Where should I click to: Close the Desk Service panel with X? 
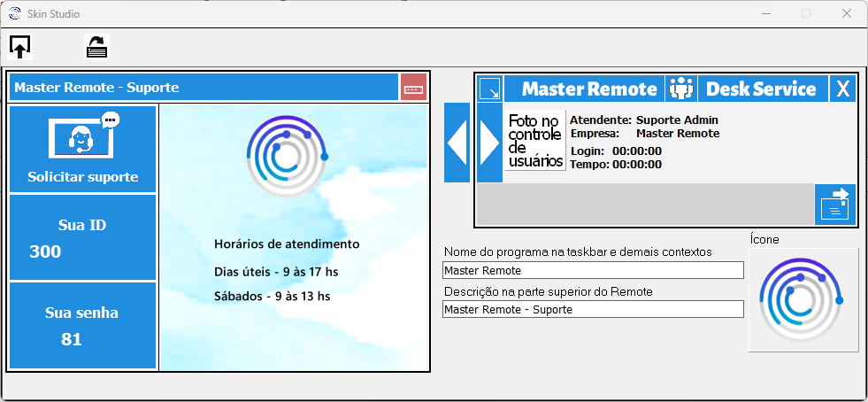click(x=842, y=89)
